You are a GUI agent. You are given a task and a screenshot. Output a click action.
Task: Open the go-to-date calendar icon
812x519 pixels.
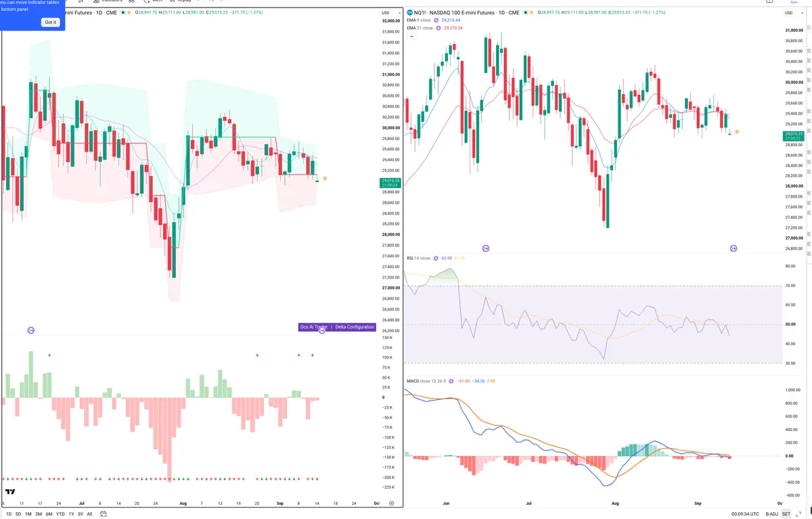[104, 514]
